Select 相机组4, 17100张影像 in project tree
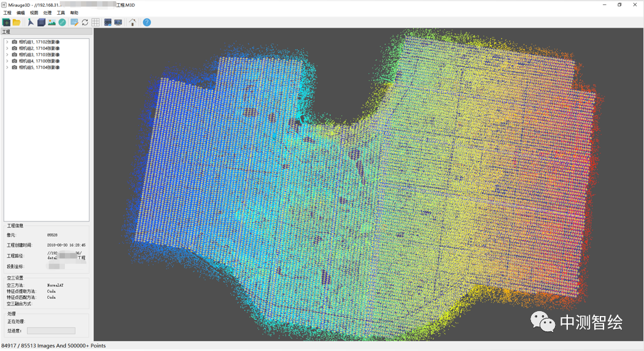The width and height of the screenshot is (644, 351). 39,61
